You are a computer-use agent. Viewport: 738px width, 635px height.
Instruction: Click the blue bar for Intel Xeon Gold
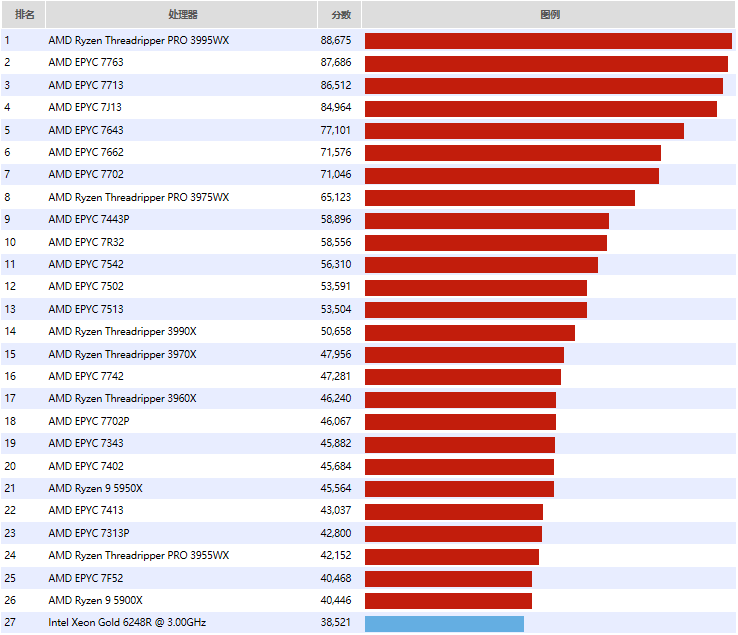[x=444, y=623]
